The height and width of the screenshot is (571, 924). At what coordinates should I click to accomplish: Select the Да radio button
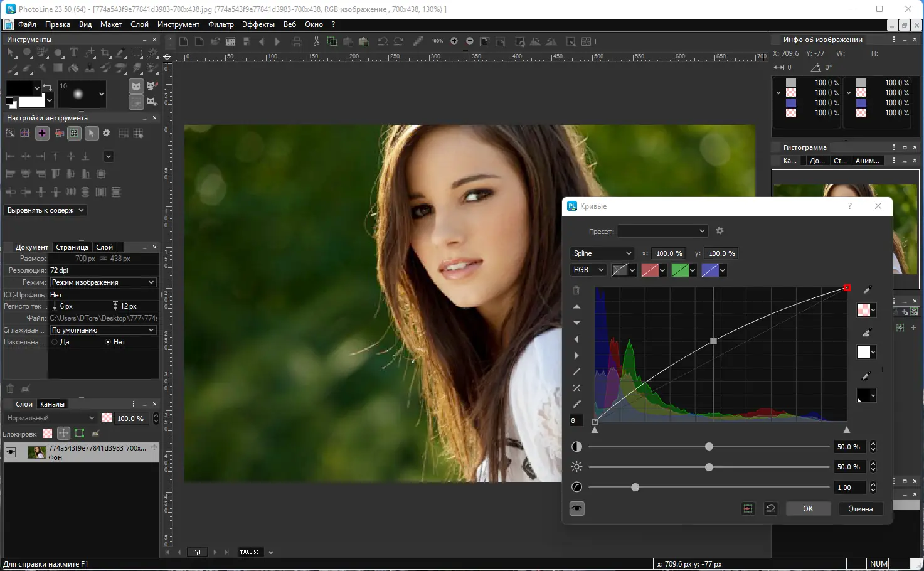click(x=55, y=342)
